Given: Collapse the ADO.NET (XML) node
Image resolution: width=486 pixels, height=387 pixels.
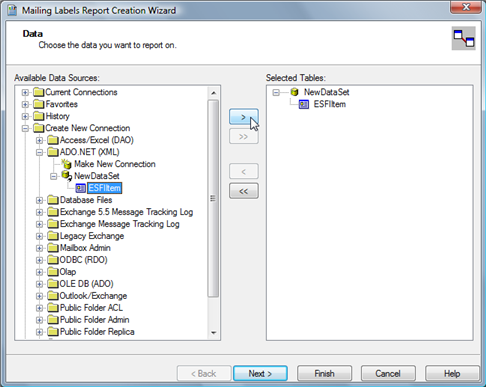Looking at the screenshot, I should click(39, 152).
